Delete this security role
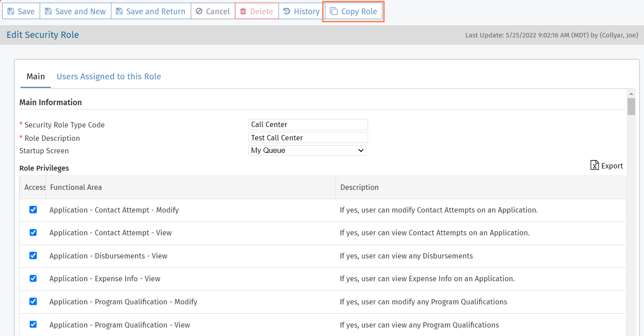Viewport: 644px width, 336px height. 257,12
